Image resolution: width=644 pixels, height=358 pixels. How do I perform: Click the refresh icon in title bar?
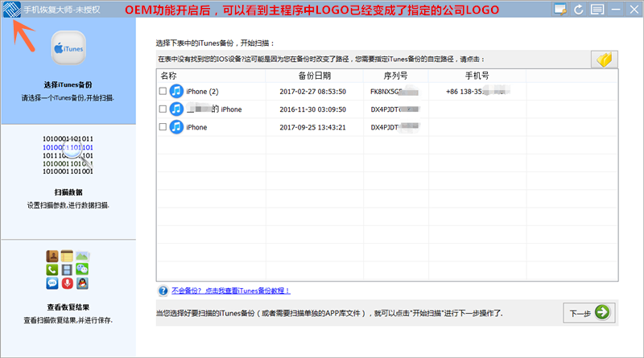click(579, 10)
